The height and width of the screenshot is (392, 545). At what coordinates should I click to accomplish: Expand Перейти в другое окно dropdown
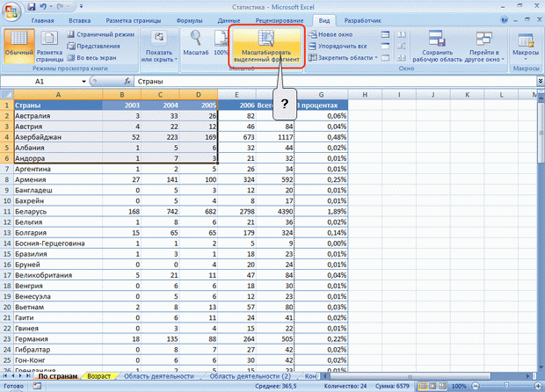[x=484, y=47]
